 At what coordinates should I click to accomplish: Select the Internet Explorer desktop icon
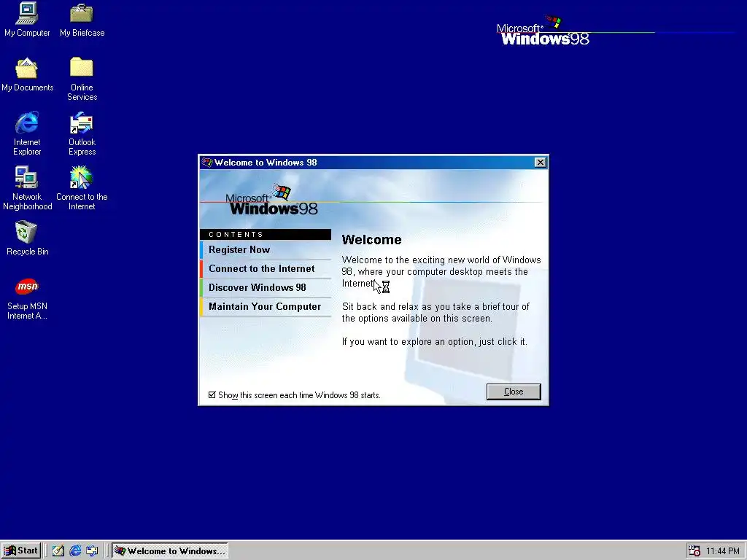click(x=27, y=133)
